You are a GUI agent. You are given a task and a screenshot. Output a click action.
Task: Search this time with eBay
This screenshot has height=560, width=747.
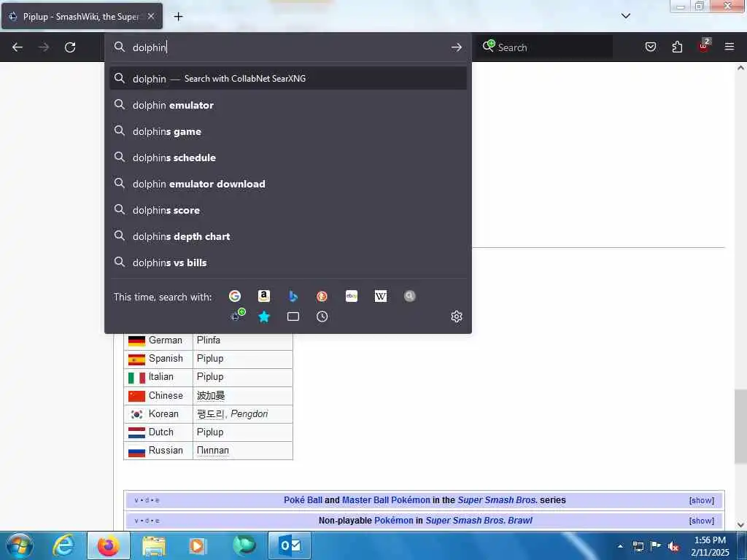[352, 296]
